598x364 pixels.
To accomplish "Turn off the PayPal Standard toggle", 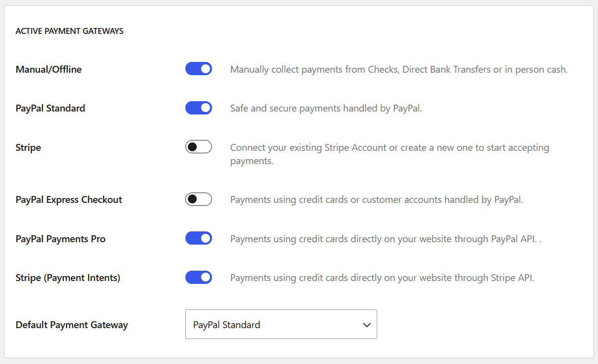I will pos(198,108).
